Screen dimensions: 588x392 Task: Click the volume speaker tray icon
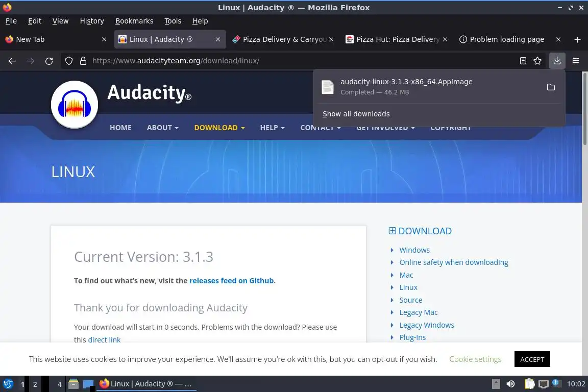coord(510,384)
